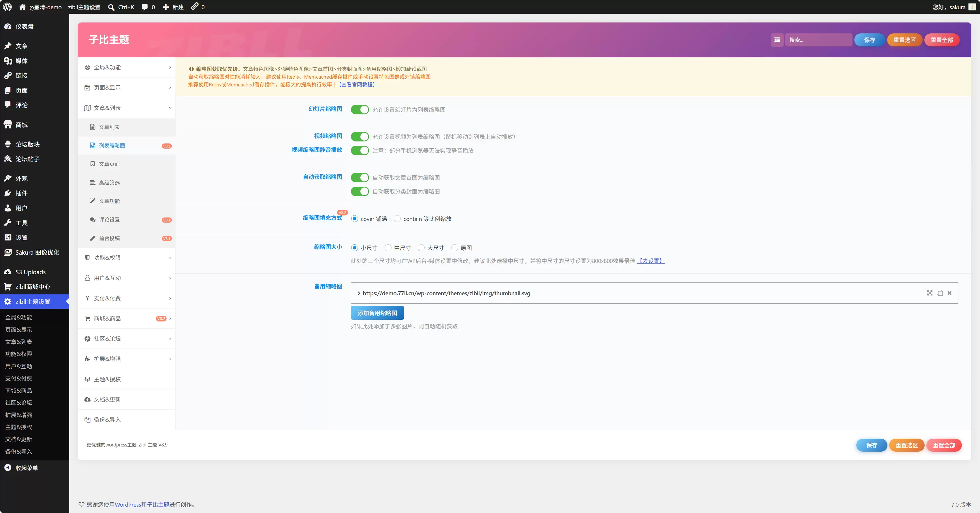This screenshot has height=513, width=980.
Task: Open 用户 users menu in sidebar
Action: [x=35, y=208]
